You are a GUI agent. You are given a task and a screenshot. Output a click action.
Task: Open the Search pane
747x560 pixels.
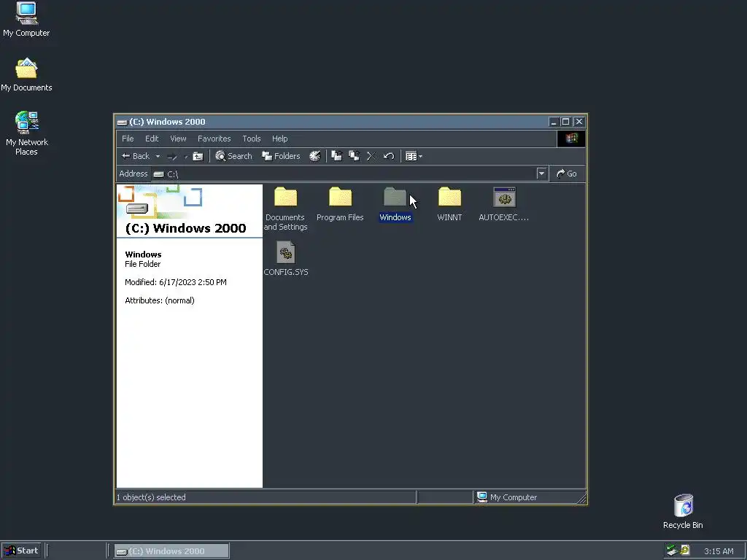click(x=233, y=156)
